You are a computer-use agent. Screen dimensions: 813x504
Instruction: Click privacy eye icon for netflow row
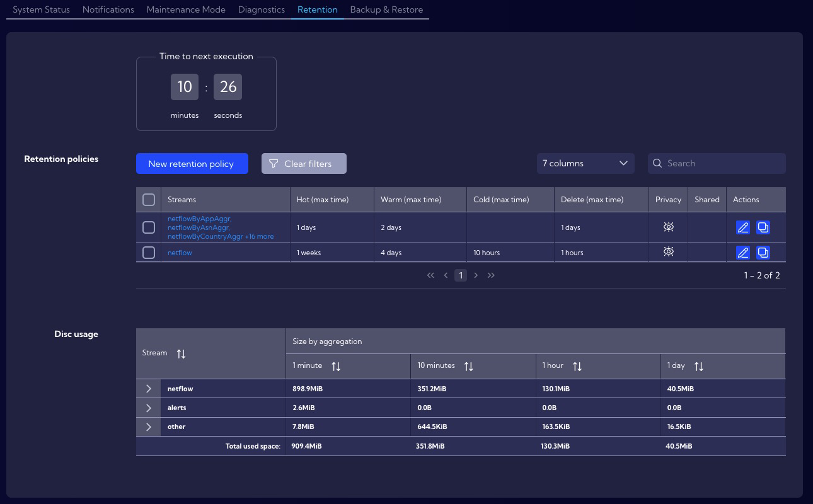click(x=669, y=252)
